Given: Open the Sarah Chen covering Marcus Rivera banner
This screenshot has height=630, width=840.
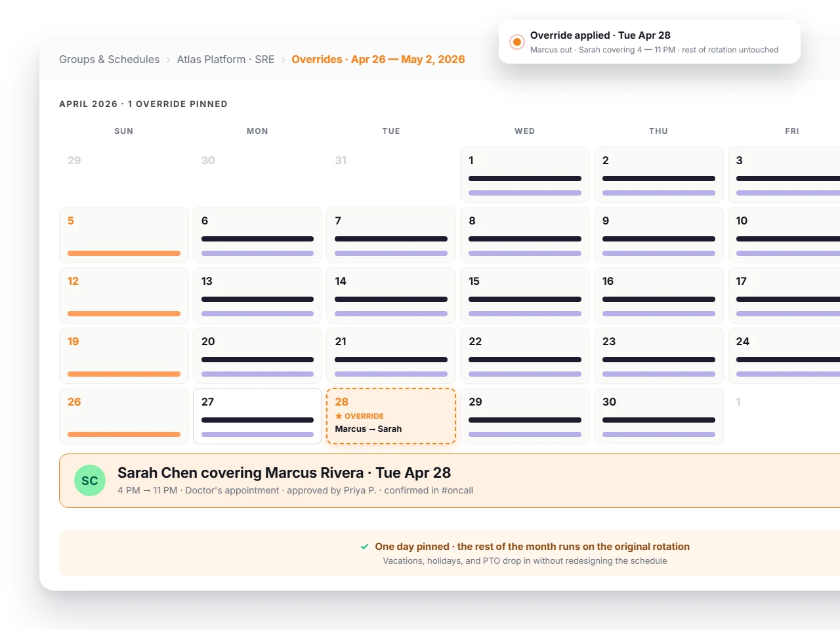Looking at the screenshot, I should [450, 480].
